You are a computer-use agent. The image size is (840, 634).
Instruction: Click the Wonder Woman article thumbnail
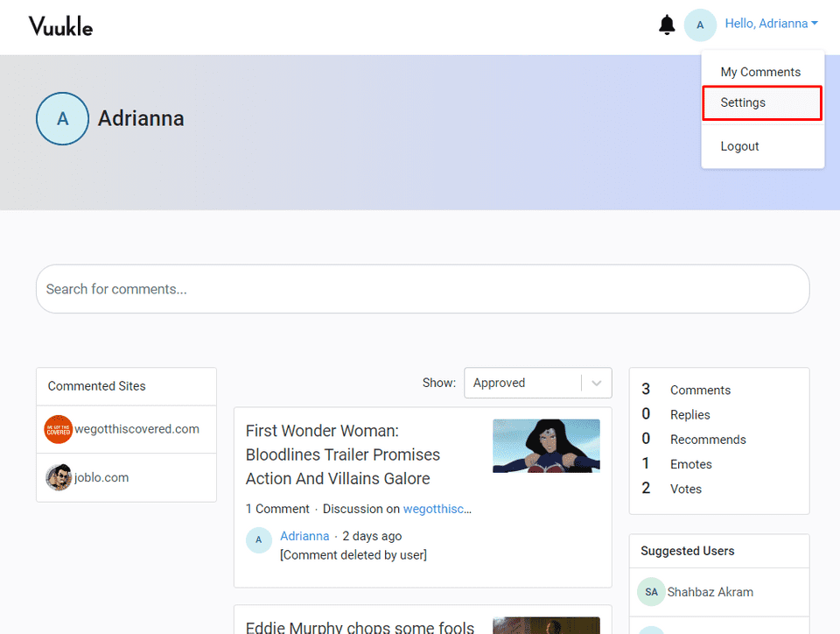click(x=546, y=446)
